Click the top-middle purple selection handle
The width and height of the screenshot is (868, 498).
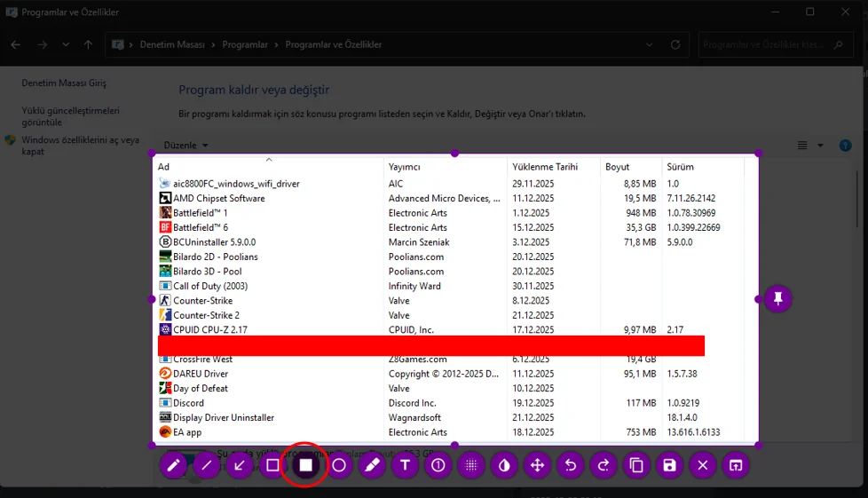coord(455,154)
